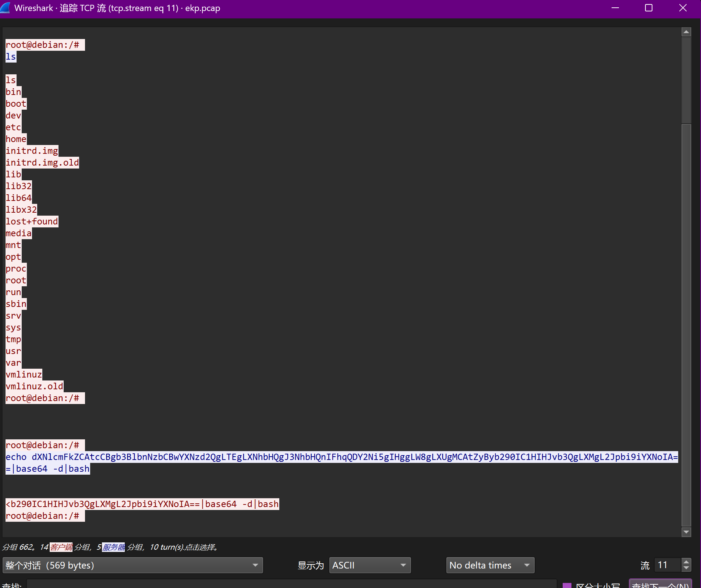Select the 'libx32' directory line
This screenshot has height=588, width=701.
21,210
